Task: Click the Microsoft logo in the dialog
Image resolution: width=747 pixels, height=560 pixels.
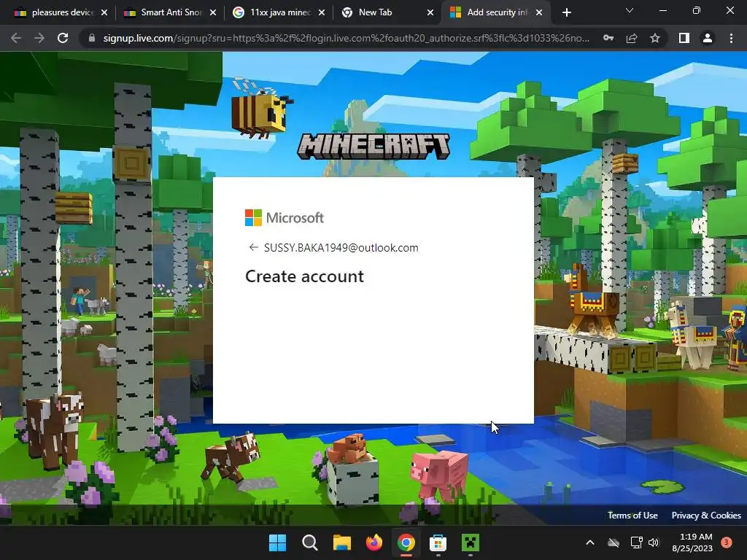Action: (285, 217)
